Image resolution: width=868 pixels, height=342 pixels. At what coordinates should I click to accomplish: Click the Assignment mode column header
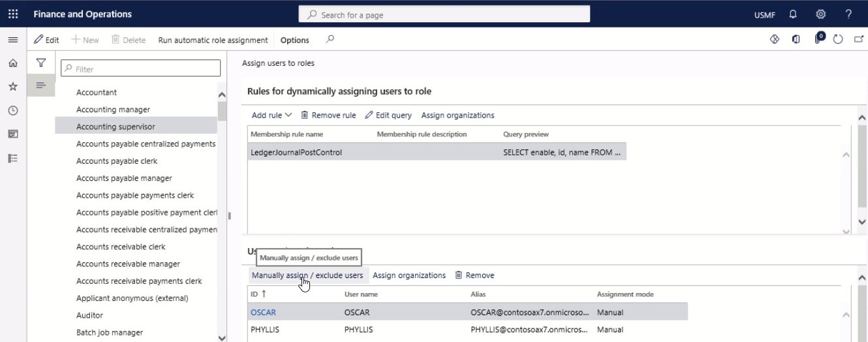(625, 294)
